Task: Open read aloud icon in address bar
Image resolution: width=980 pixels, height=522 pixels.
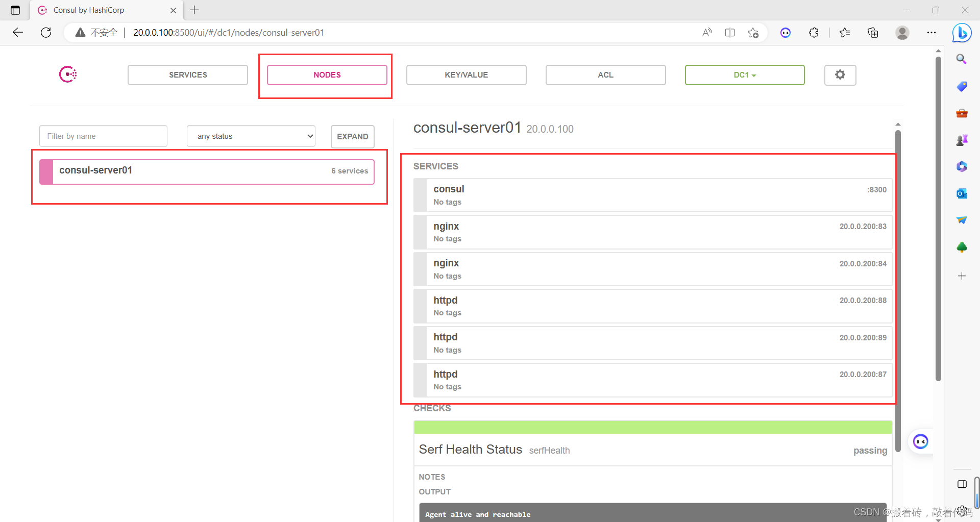Action: click(x=707, y=33)
